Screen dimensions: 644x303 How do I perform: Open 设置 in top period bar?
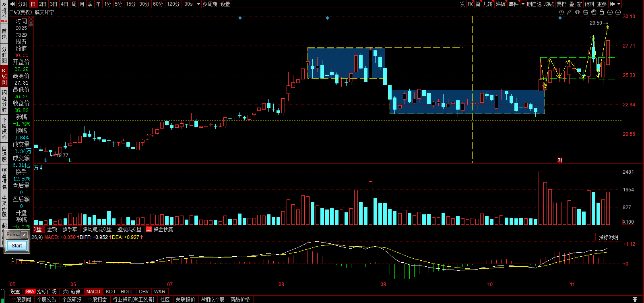point(225,4)
